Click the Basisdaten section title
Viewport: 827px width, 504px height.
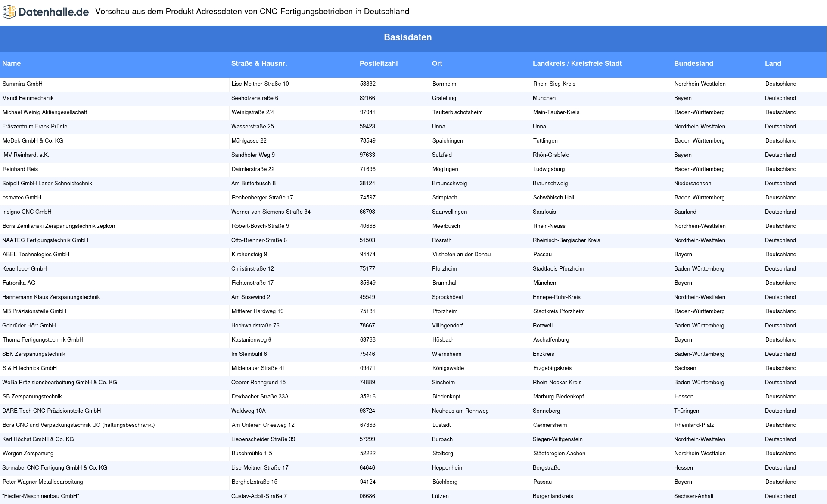(407, 37)
